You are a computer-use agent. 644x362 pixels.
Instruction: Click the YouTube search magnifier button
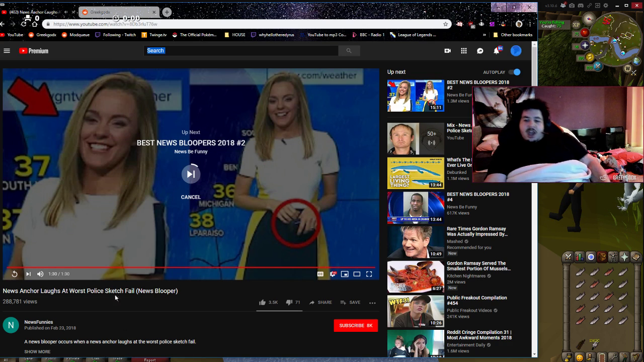(349, 50)
